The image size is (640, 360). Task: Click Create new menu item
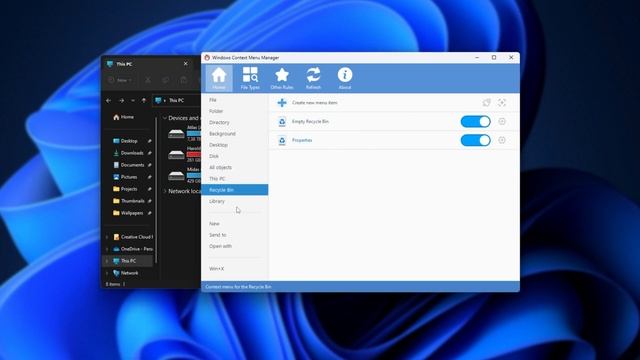(315, 103)
